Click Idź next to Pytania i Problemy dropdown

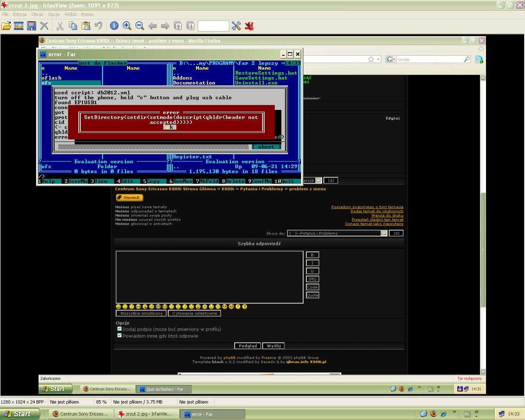click(396, 233)
